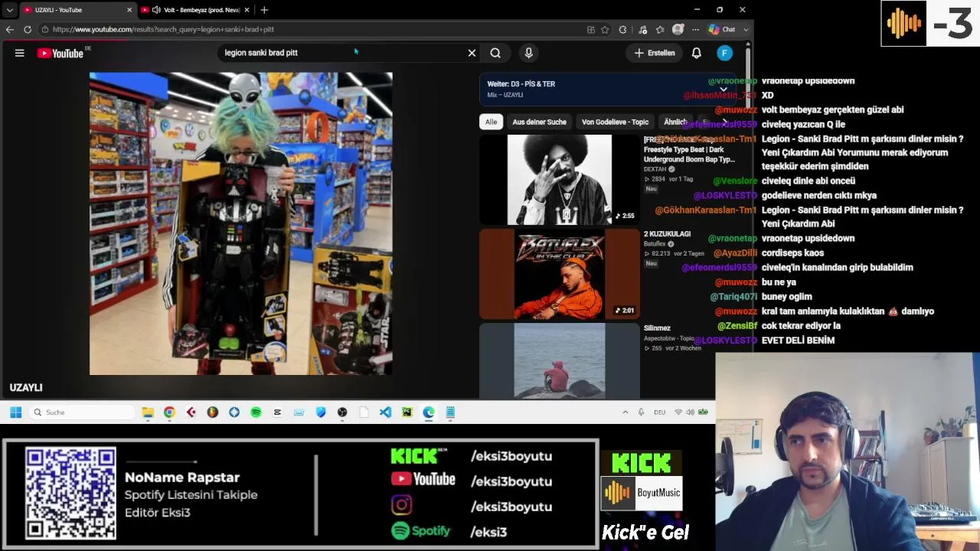
Task: Open the YouTube account avatar menu
Action: point(724,53)
